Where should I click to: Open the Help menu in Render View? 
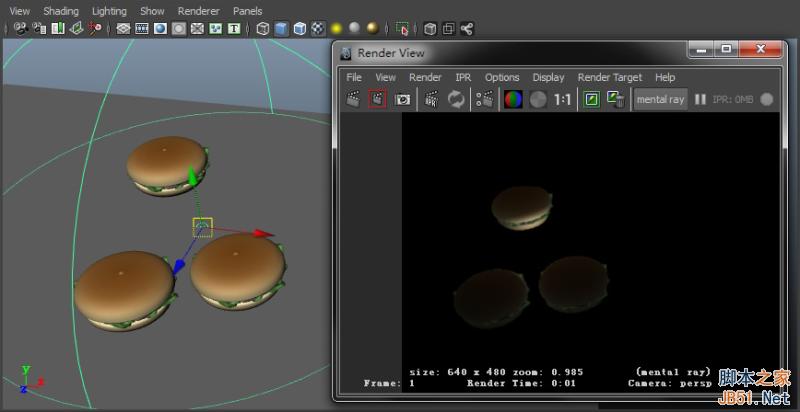[665, 78]
